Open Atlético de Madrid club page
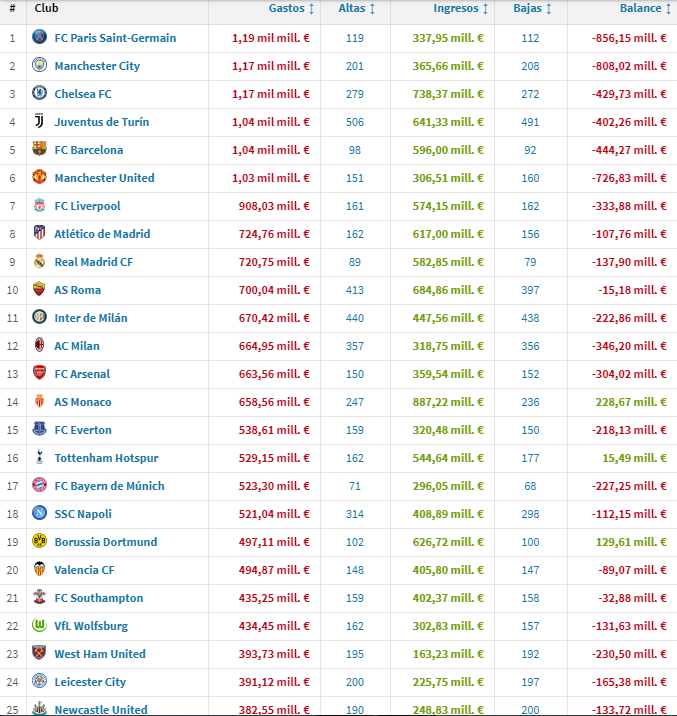 point(102,234)
